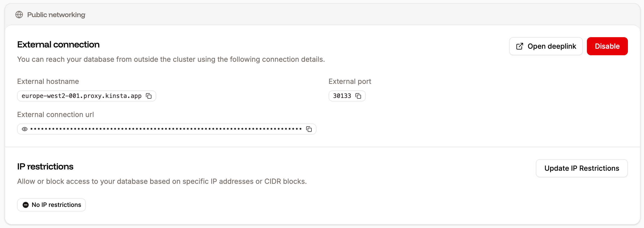Click the external-link icon inside Open deeplink
This screenshot has width=644, height=228.
[519, 46]
